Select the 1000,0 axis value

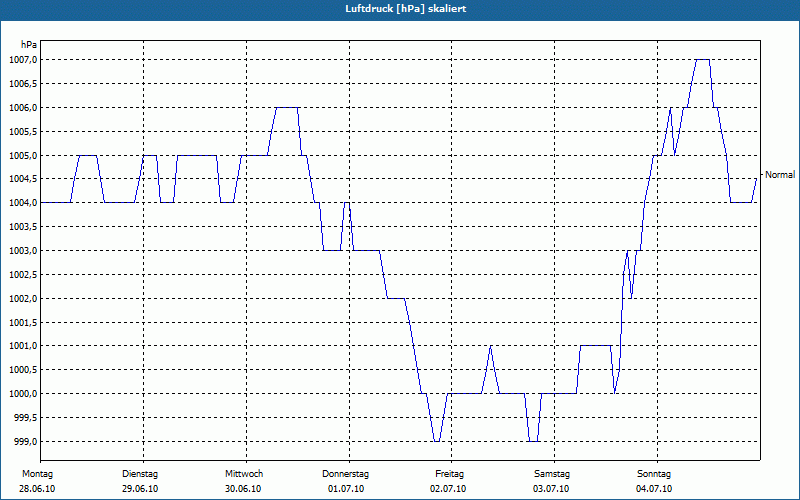pyautogui.click(x=23, y=394)
